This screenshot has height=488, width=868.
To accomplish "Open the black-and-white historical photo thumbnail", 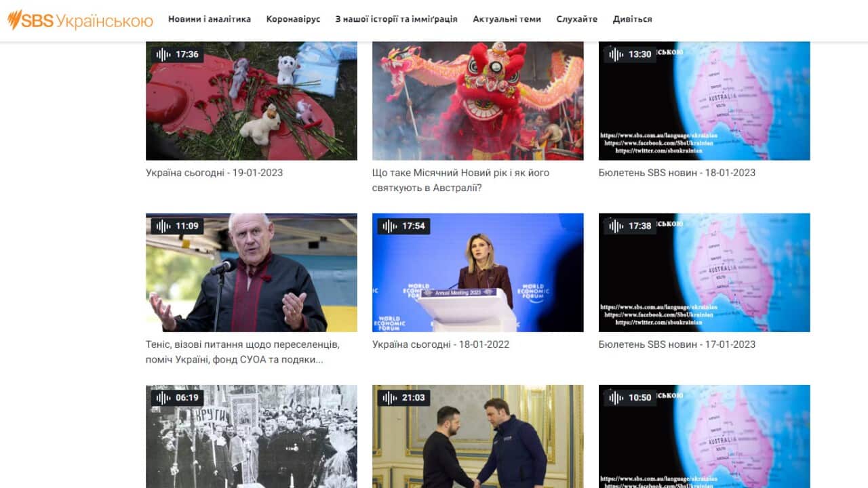I will [x=251, y=437].
